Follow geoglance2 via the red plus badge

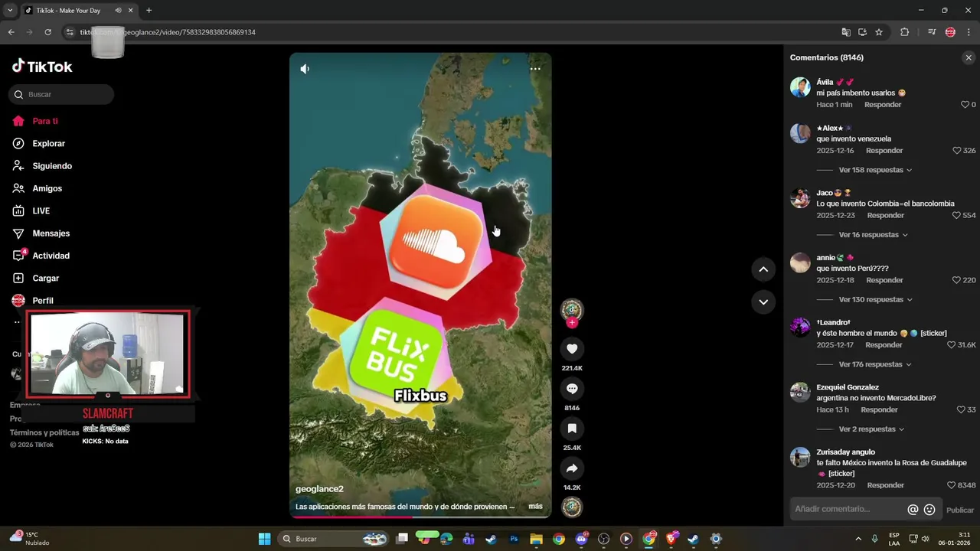click(572, 323)
